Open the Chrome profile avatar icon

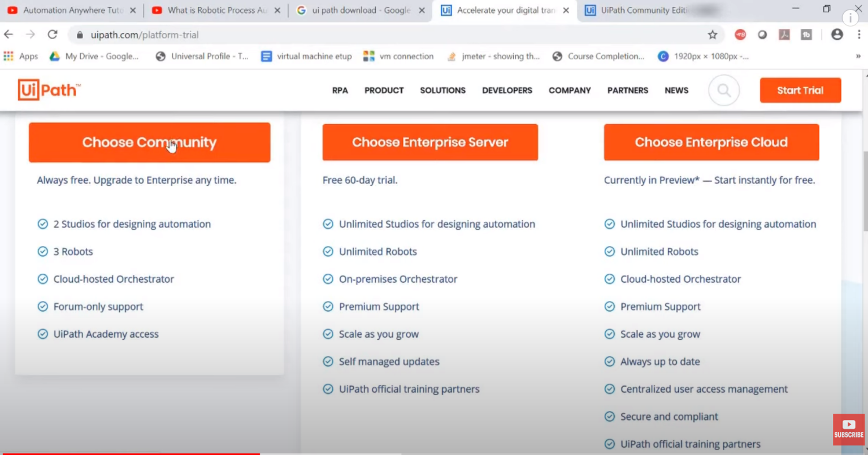pyautogui.click(x=836, y=34)
